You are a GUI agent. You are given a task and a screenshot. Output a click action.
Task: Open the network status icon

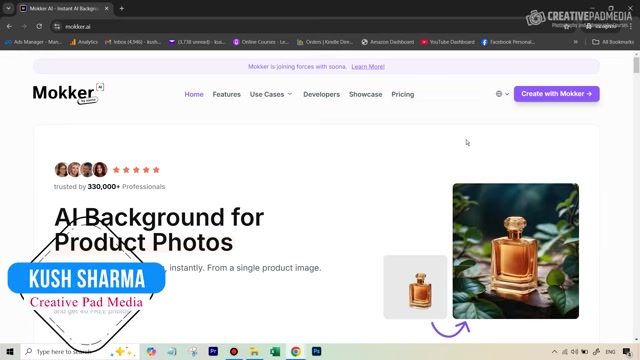(565, 352)
